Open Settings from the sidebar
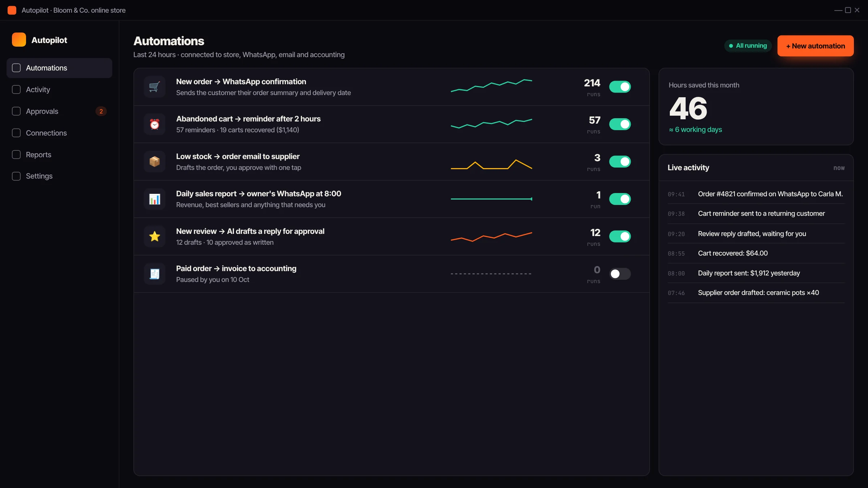 pyautogui.click(x=59, y=176)
